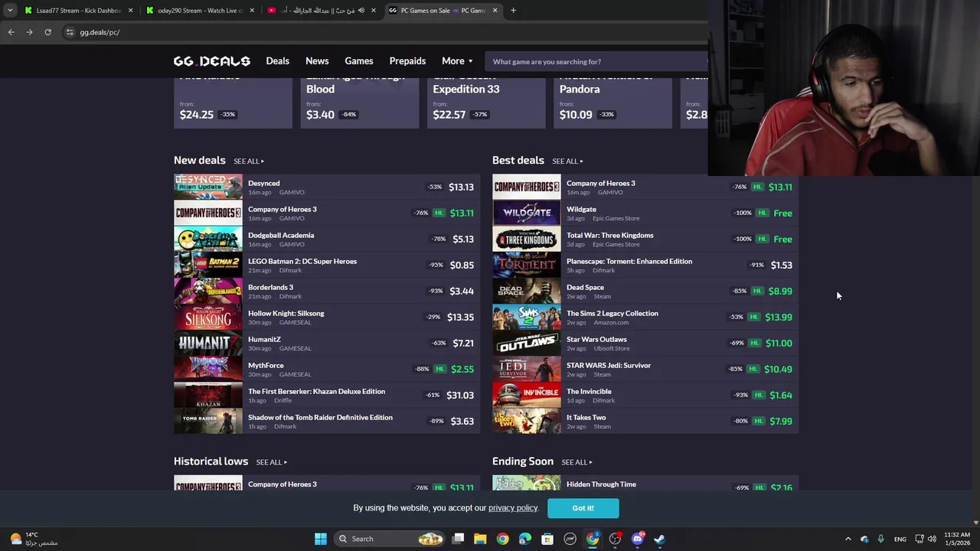The image size is (980, 551).
Task: Open volume control in system tray
Action: coord(932,539)
